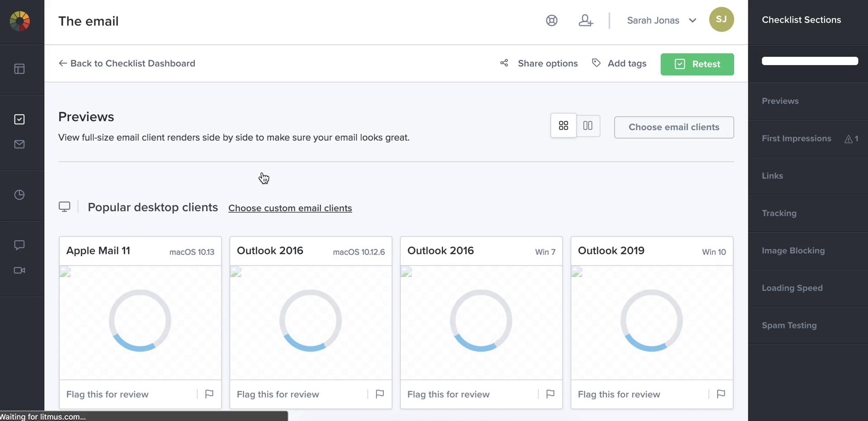Screen dimensions: 868x421
Task: Open the help lifebuoy icon
Action: [552, 20]
